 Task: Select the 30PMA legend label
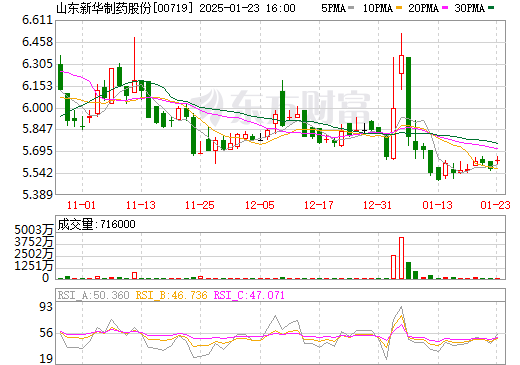pyautogui.click(x=470, y=8)
